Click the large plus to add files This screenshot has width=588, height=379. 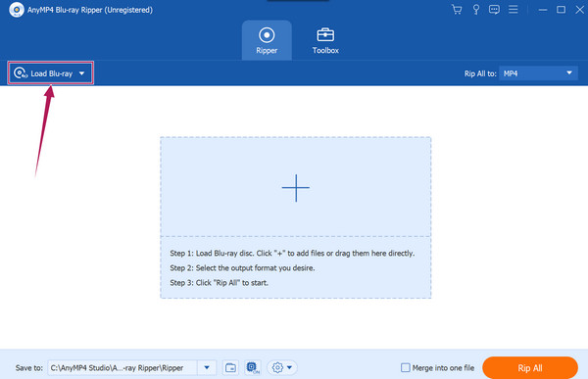click(x=296, y=187)
